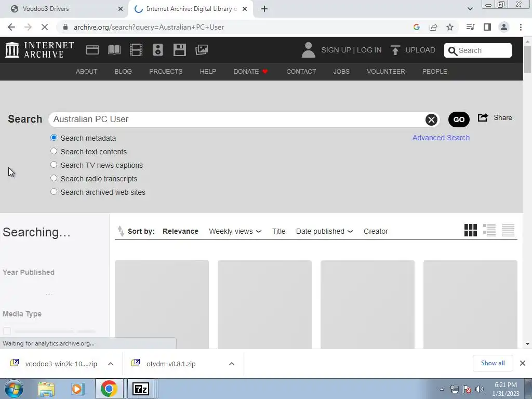
Task: Clear the search query with X icon
Action: (431, 119)
